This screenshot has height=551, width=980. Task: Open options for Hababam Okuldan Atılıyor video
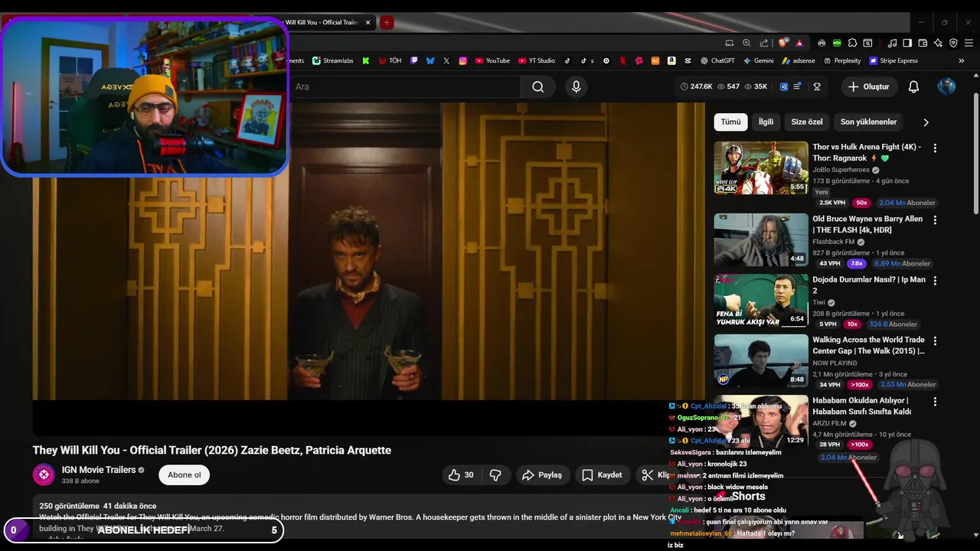(934, 401)
